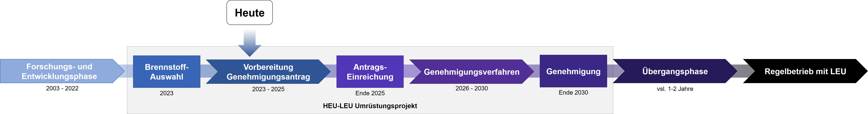This screenshot has height=114, width=868.
Task: Select the Forschungs- und Entwicklungsphase arrow
Action: [x=62, y=71]
